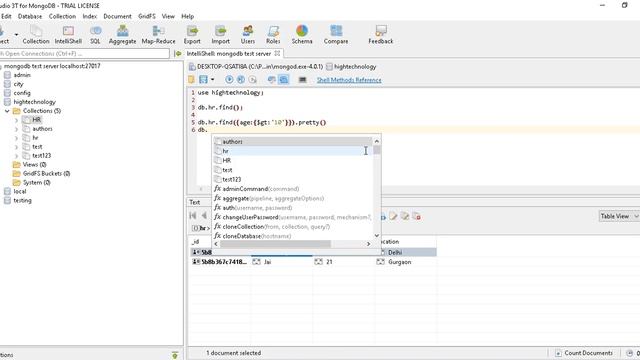Expand the HR collection node
This screenshot has height=360, width=640.
pos(16,120)
